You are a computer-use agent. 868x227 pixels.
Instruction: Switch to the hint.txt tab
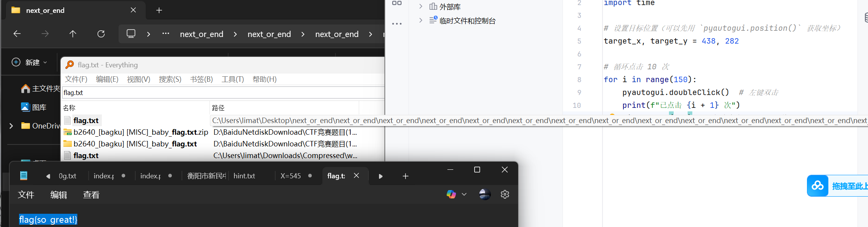(x=244, y=176)
